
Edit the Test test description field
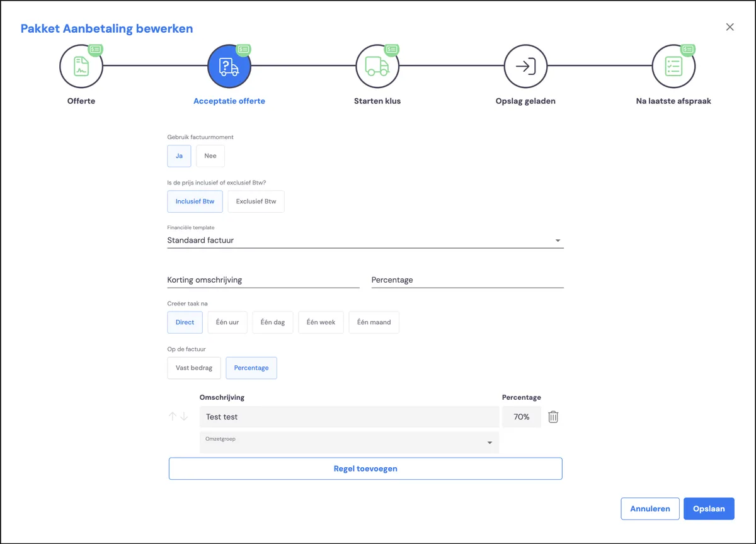click(x=349, y=417)
